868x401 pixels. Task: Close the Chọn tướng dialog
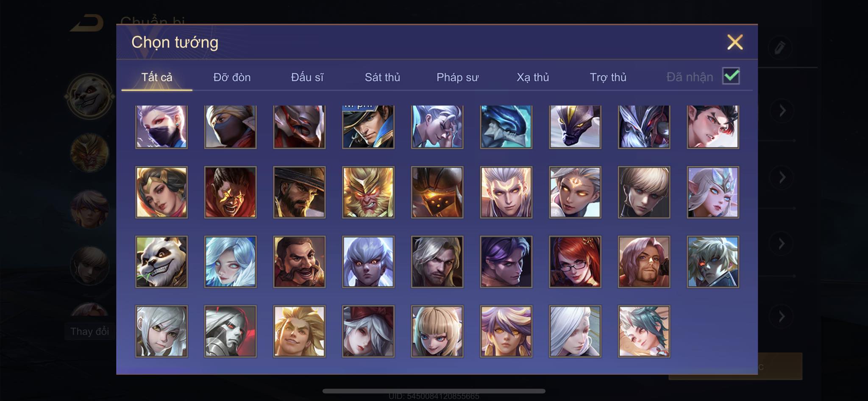(735, 42)
